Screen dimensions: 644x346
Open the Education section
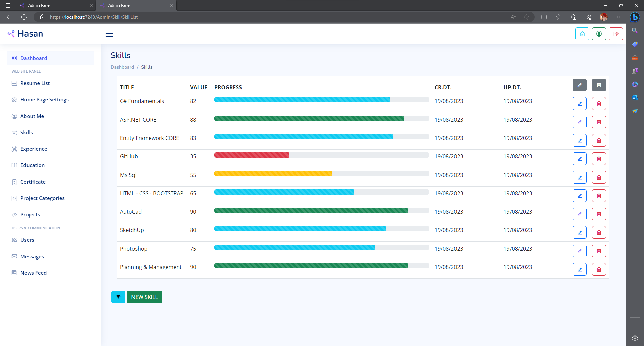(50, 165)
